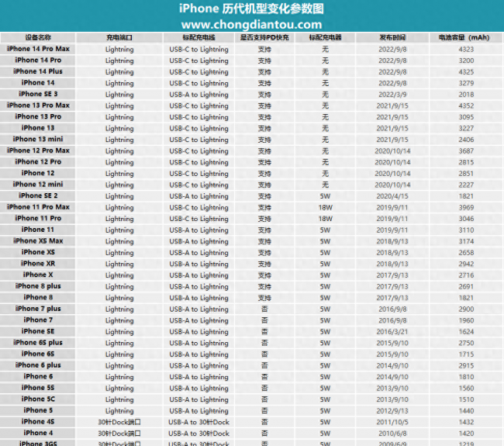This screenshot has height=446, width=504.
Task: Select battery capacity value 1960
Action: [466, 320]
